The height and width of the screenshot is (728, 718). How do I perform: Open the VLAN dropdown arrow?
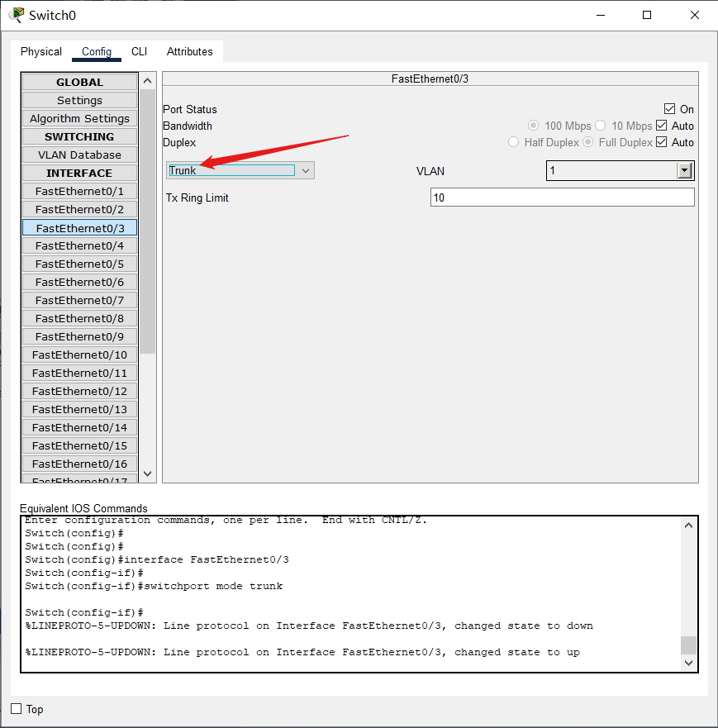coord(685,170)
